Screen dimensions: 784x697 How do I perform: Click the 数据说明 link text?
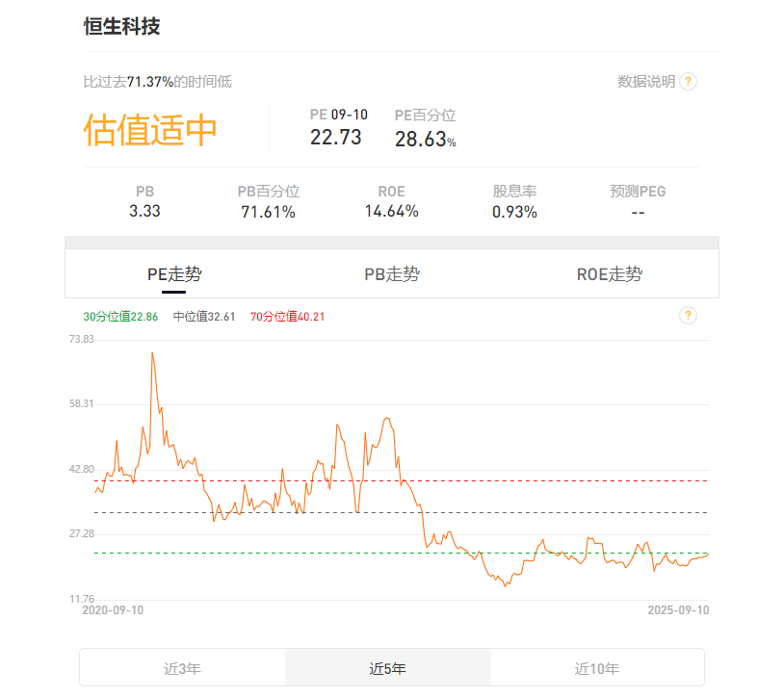646,81
